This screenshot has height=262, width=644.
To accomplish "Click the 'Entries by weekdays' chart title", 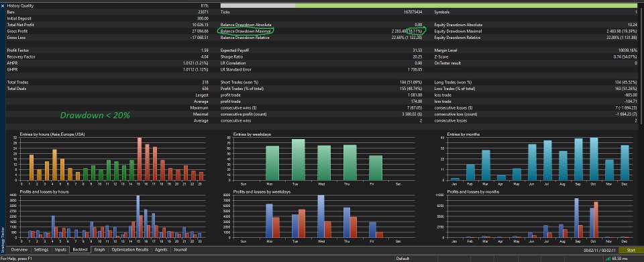I will pyautogui.click(x=252, y=134).
